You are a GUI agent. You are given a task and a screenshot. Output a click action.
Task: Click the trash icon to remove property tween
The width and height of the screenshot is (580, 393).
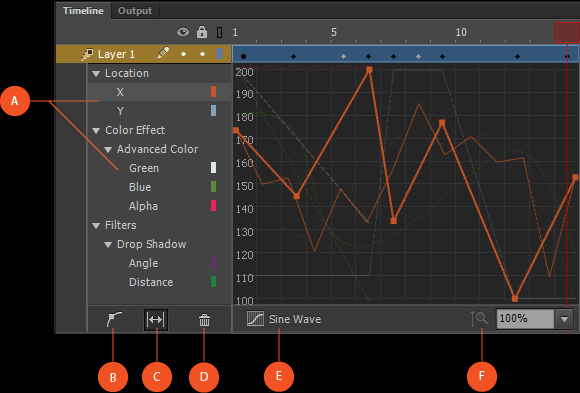[204, 320]
